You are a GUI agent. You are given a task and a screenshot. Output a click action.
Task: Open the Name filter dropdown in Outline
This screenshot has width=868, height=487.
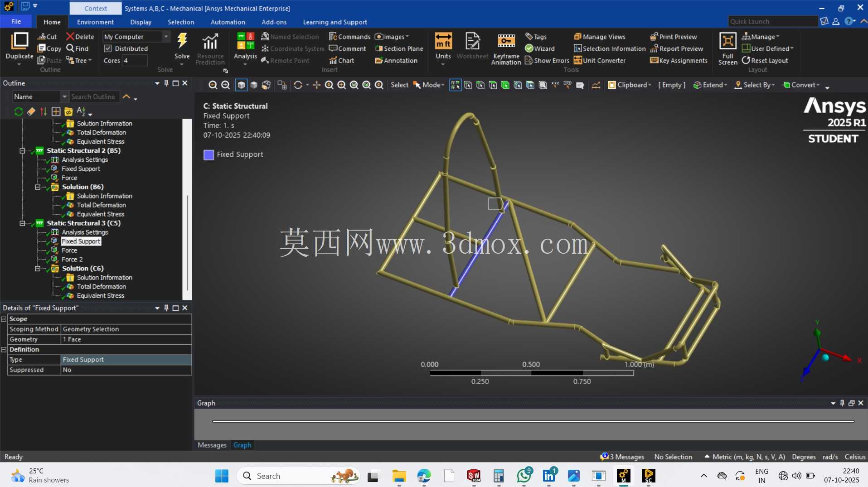[64, 96]
